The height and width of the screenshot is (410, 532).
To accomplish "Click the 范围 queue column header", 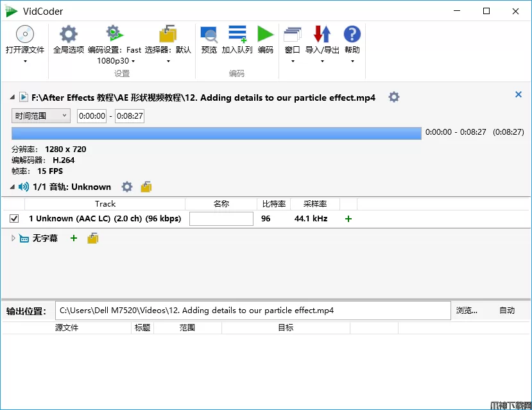I will click(x=187, y=328).
